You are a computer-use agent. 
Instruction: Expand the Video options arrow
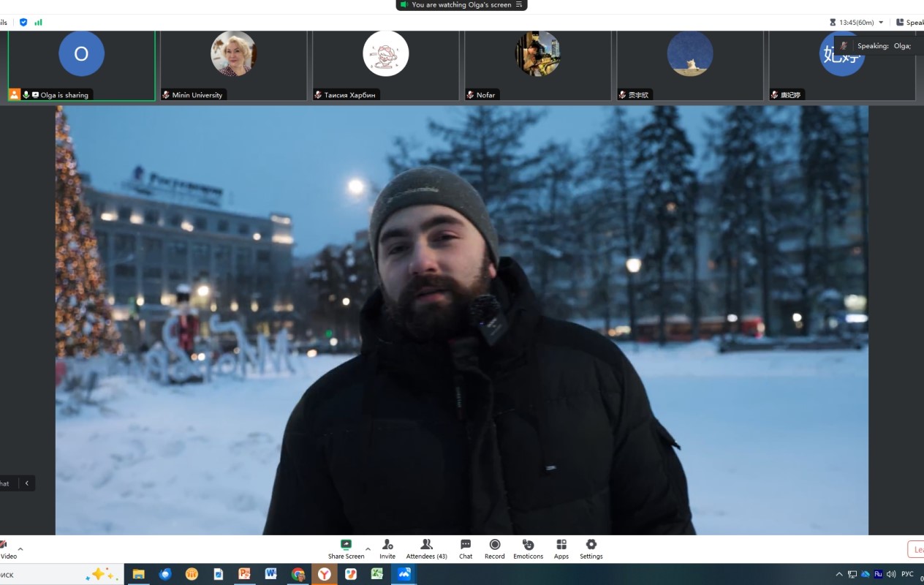pyautogui.click(x=20, y=548)
